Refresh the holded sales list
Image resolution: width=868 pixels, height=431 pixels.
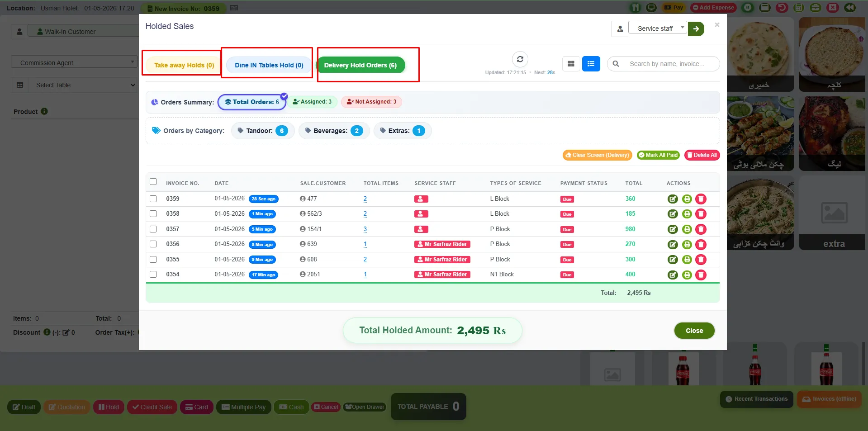point(520,59)
